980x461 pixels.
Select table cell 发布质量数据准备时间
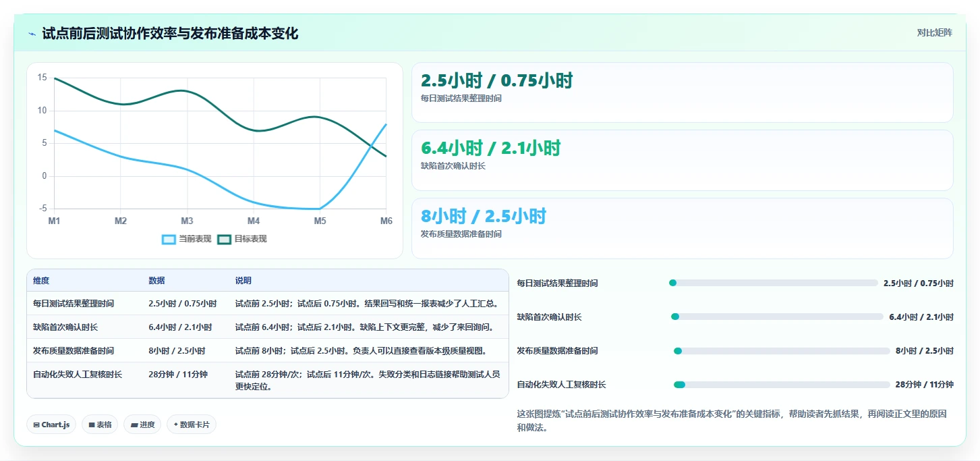[x=74, y=351]
